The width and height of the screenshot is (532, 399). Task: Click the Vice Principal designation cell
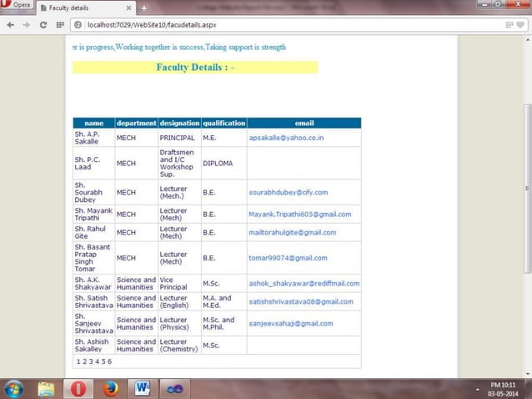[x=179, y=284]
